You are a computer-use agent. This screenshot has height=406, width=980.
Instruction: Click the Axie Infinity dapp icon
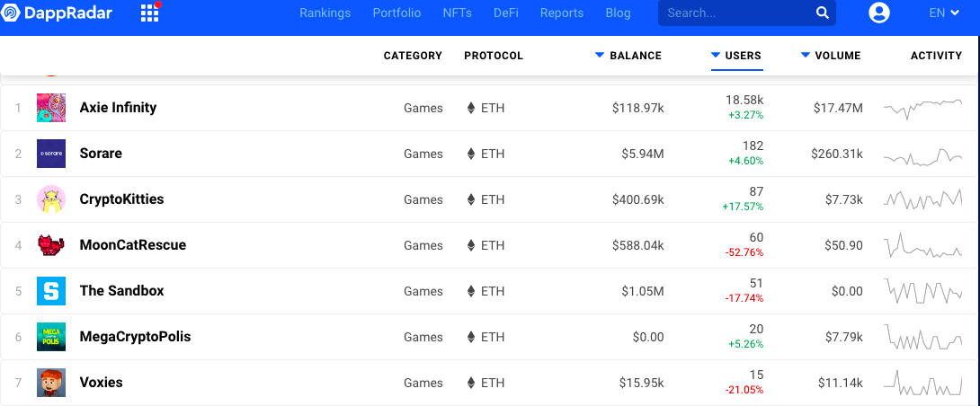click(x=51, y=108)
